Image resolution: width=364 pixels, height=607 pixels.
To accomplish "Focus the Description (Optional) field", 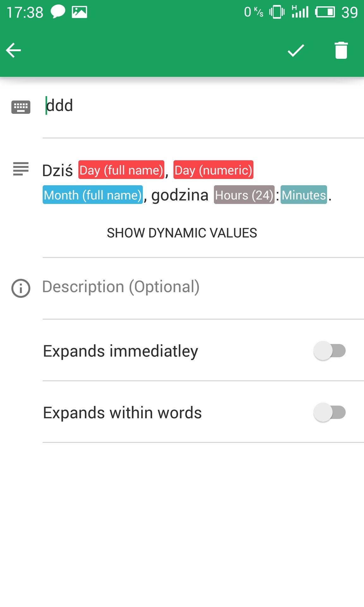I will click(x=203, y=287).
